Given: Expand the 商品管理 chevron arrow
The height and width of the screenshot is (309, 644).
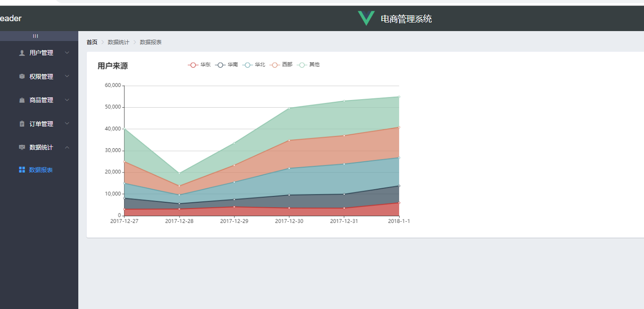Looking at the screenshot, I should point(67,100).
